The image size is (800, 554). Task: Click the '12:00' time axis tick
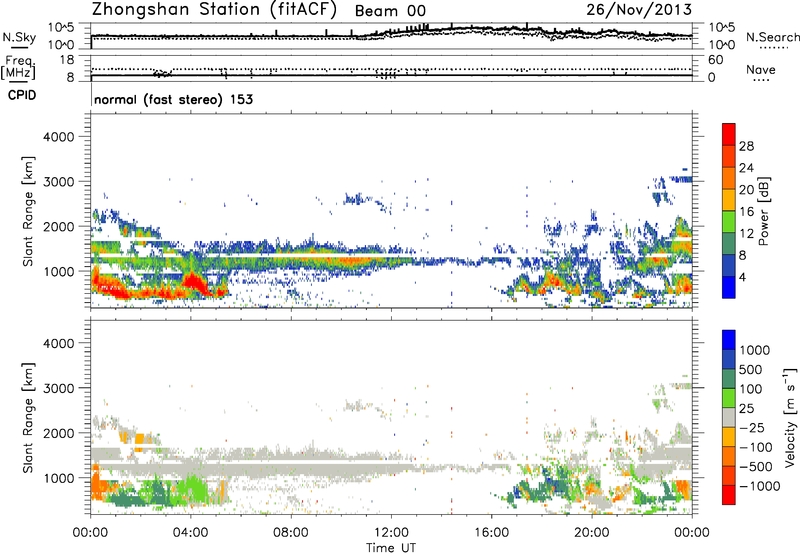coord(391,533)
